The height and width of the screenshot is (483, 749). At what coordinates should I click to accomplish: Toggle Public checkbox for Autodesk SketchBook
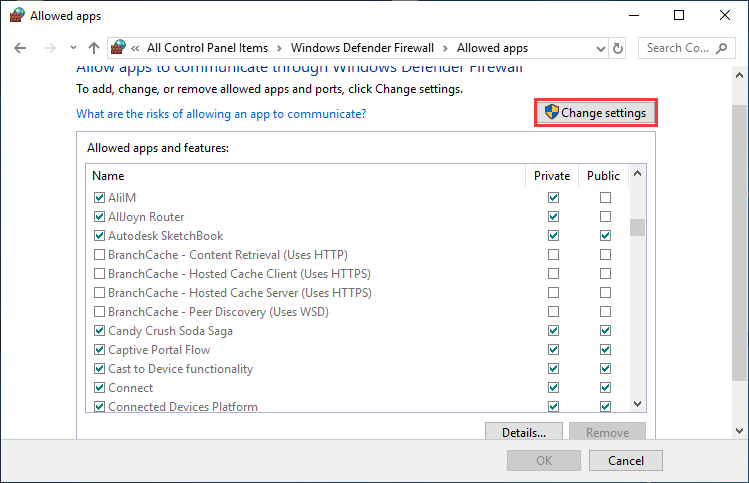tap(605, 236)
